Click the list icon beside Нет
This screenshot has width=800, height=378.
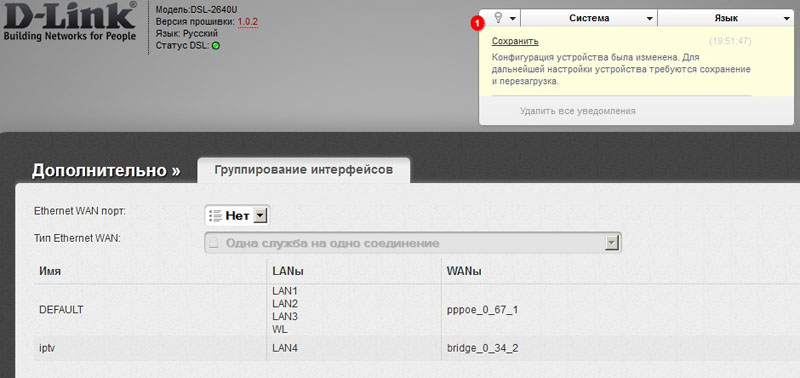click(x=215, y=216)
